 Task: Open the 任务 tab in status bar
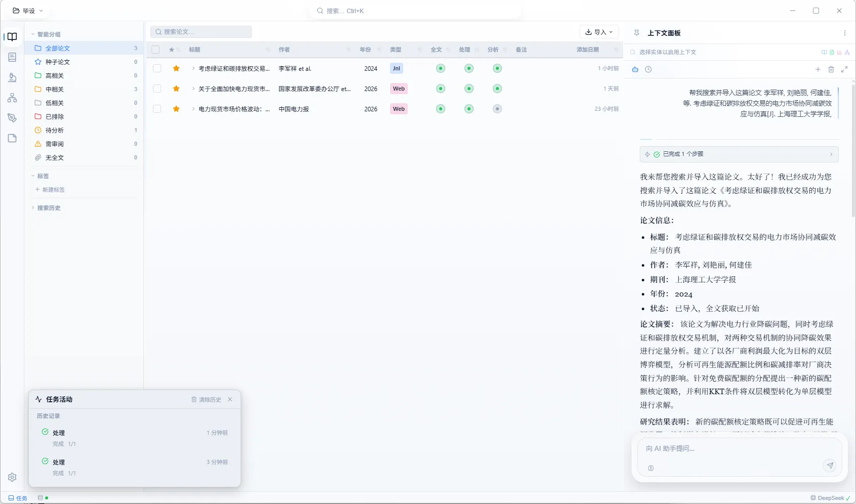18,498
